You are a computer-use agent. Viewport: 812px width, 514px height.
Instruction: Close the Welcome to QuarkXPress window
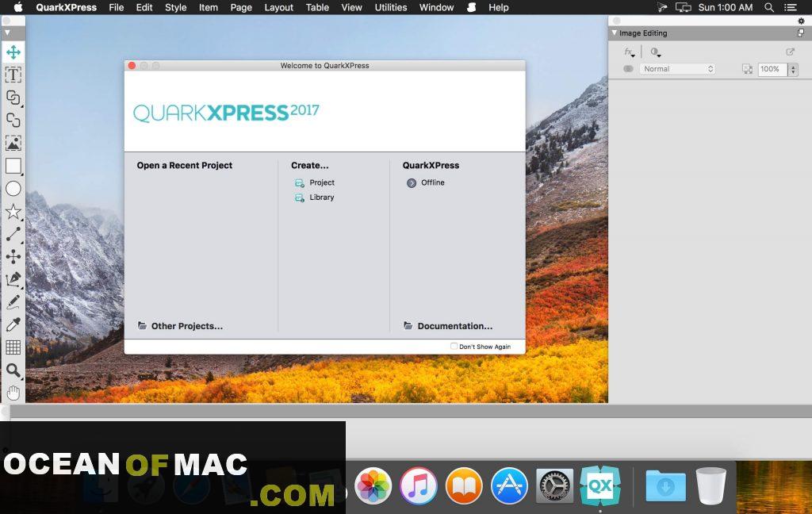[132, 65]
